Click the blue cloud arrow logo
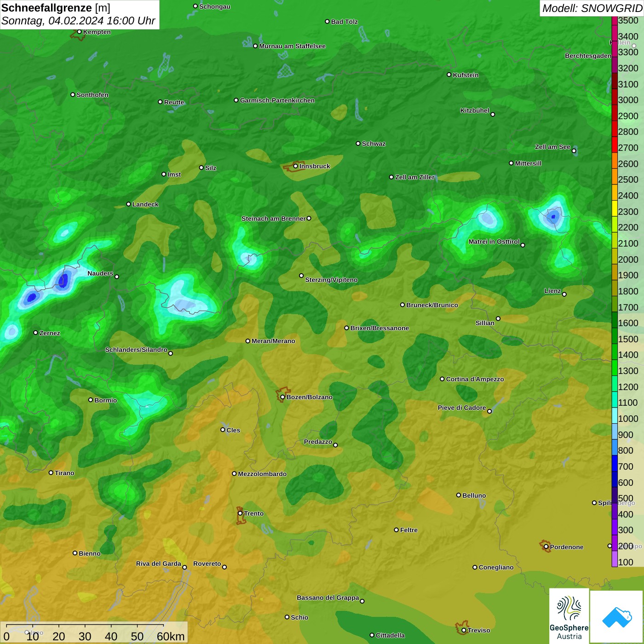Viewport: 644px width, 644px height. [x=617, y=617]
